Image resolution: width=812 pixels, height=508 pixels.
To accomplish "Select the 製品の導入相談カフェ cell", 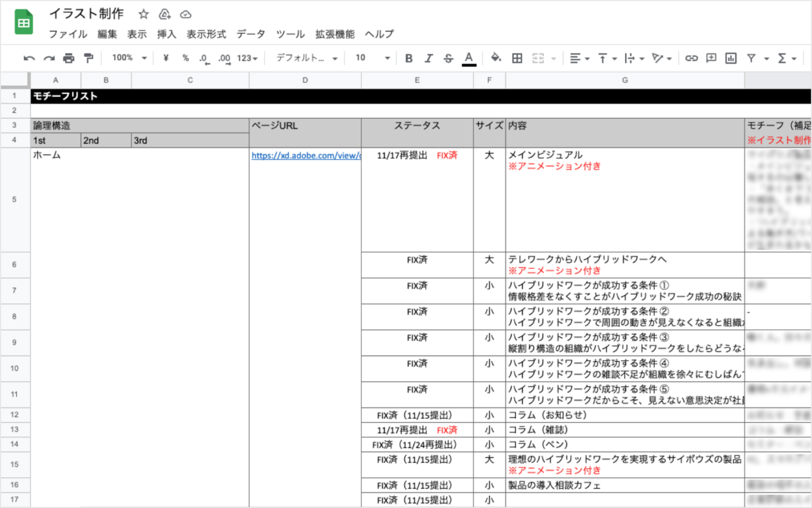I will (625, 485).
